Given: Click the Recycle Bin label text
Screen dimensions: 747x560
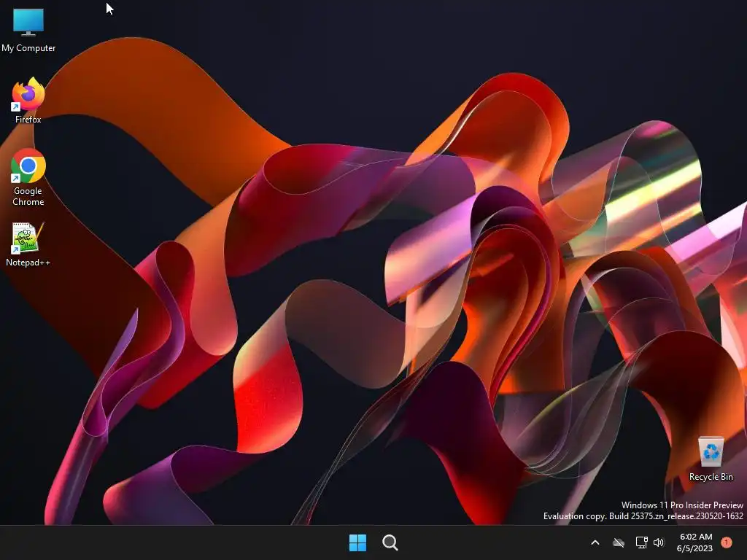Looking at the screenshot, I should 711,477.
